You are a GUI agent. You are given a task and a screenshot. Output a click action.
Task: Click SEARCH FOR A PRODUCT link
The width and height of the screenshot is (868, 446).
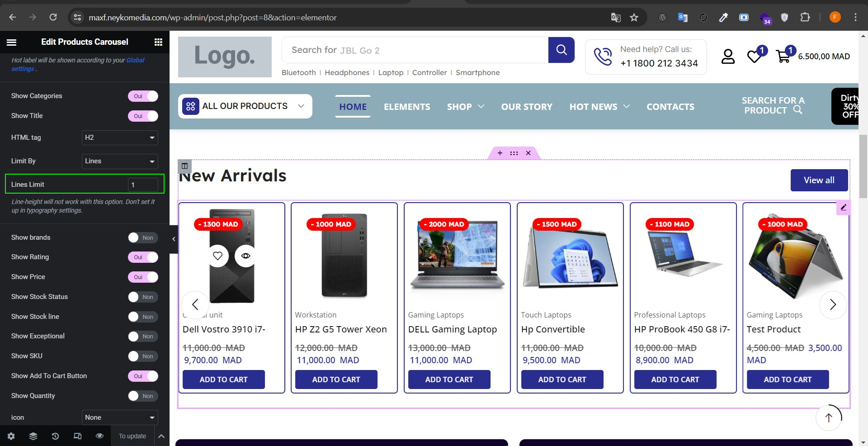(x=773, y=105)
